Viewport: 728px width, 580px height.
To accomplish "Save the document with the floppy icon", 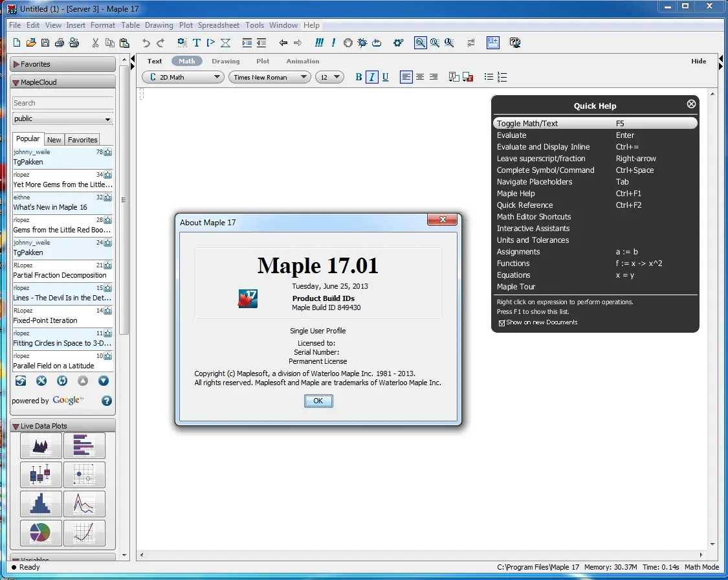I will (45, 43).
